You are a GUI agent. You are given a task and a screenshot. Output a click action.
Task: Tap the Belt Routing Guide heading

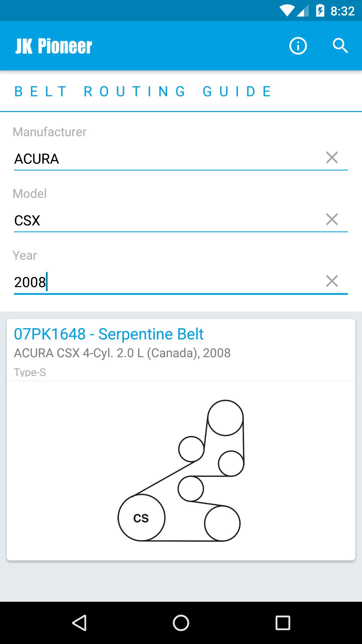143,91
